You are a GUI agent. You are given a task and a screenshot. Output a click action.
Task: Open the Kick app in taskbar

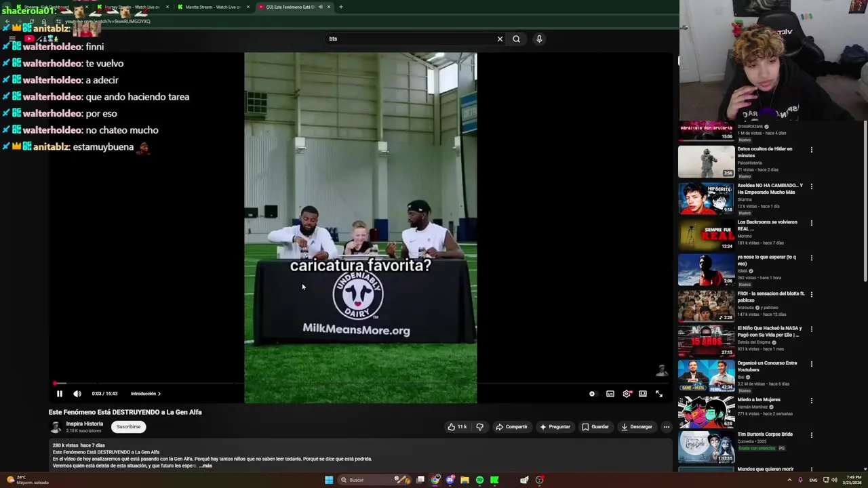[x=494, y=480]
